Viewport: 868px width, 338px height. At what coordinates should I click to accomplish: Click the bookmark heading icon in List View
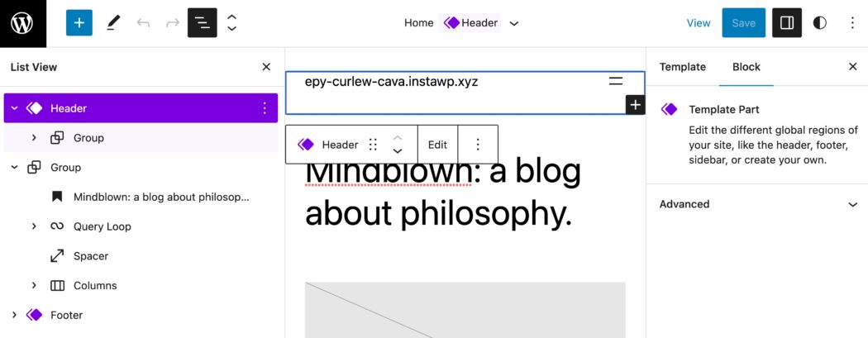pos(57,197)
